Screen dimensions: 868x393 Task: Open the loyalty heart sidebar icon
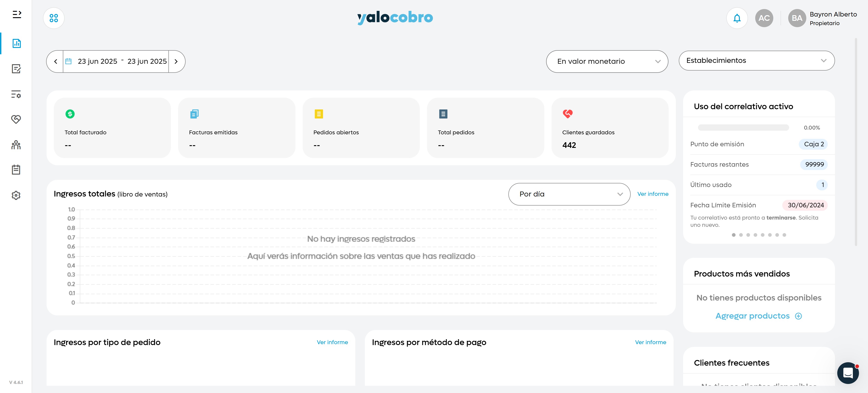(16, 119)
